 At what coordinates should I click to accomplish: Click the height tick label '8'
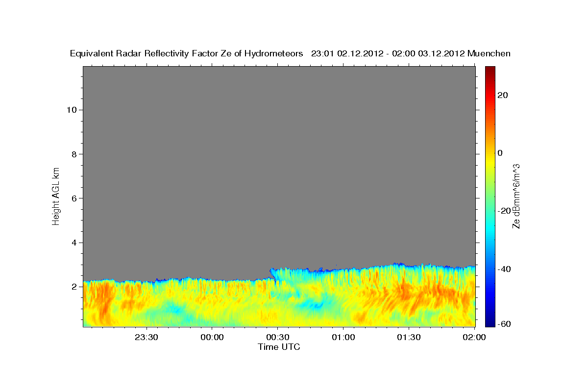tap(73, 154)
